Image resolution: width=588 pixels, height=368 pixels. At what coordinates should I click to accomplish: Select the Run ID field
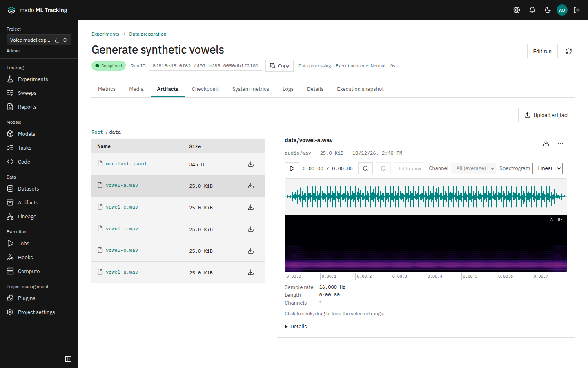205,66
